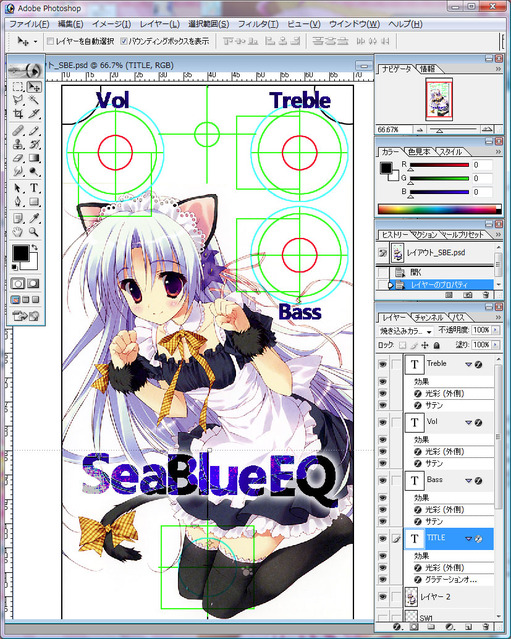Select the Rectangular Marquee tool

tap(18, 87)
